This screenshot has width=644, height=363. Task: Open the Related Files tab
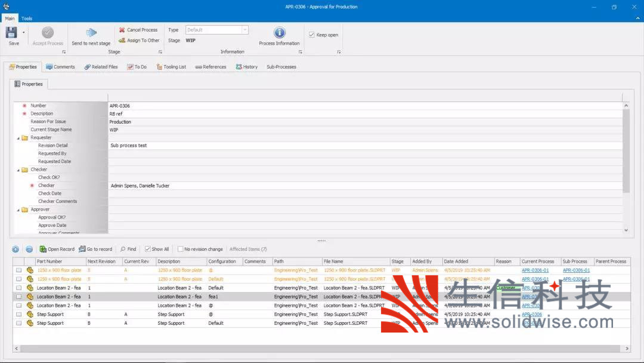click(x=101, y=67)
